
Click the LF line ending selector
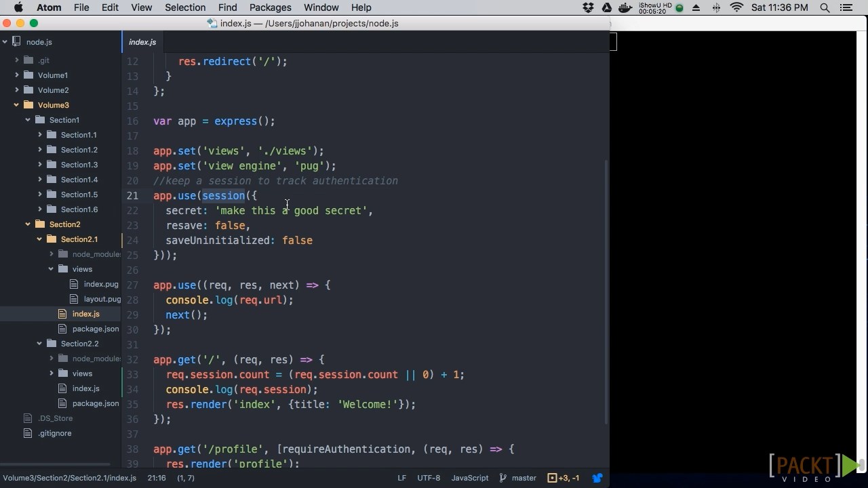pos(401,478)
